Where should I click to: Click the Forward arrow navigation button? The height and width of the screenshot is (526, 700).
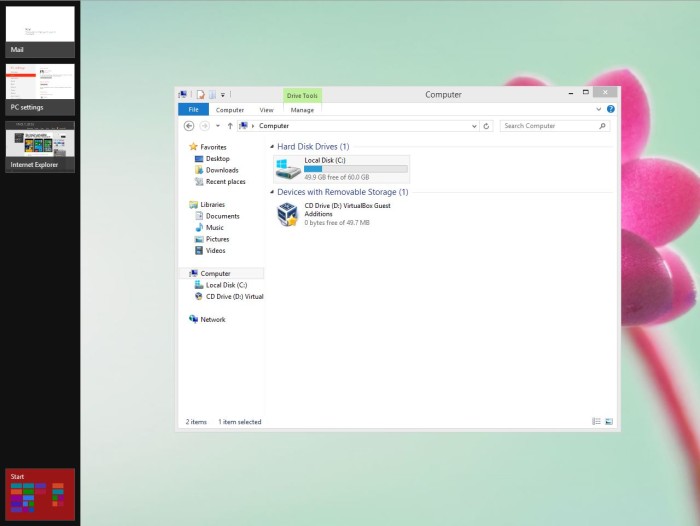click(x=204, y=126)
